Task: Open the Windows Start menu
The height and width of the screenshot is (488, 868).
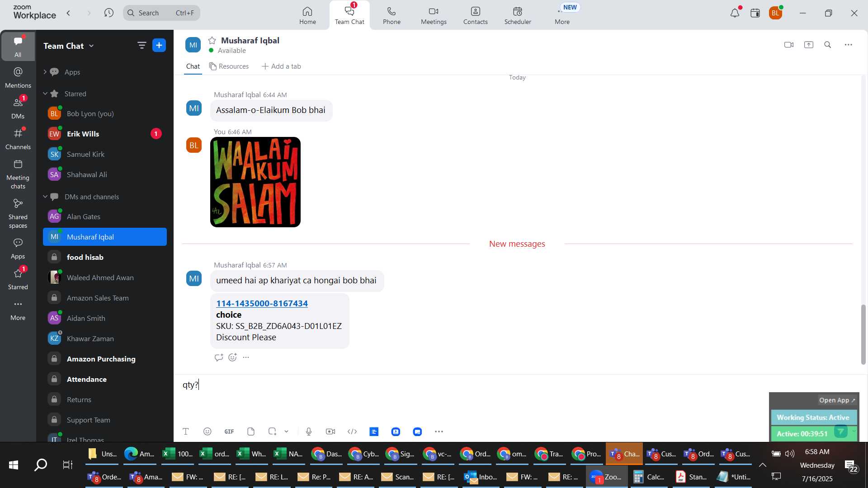Action: pyautogui.click(x=14, y=465)
